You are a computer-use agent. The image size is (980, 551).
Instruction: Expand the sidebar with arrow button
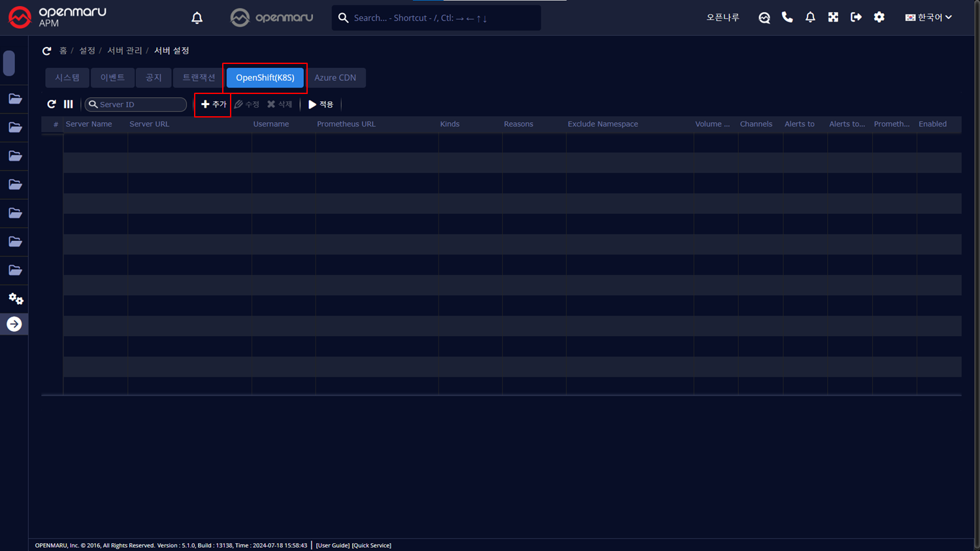pos(14,324)
